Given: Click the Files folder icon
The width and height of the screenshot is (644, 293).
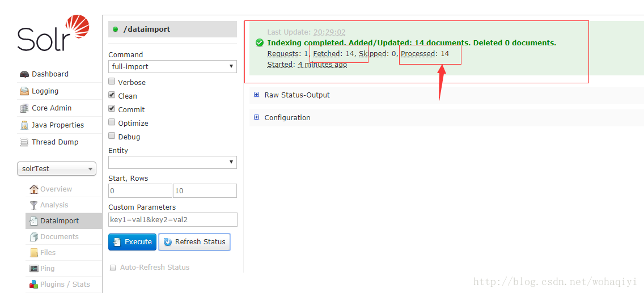Looking at the screenshot, I should (x=34, y=253).
